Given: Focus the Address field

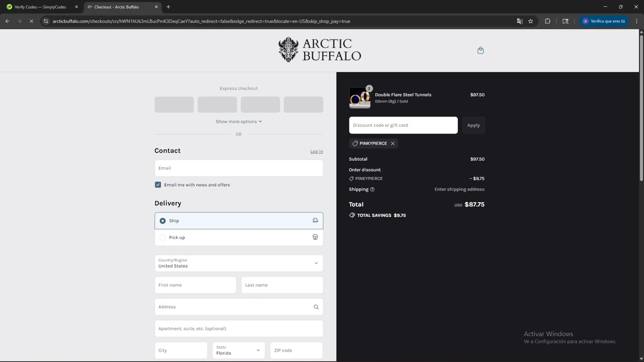Looking at the screenshot, I should [239, 307].
